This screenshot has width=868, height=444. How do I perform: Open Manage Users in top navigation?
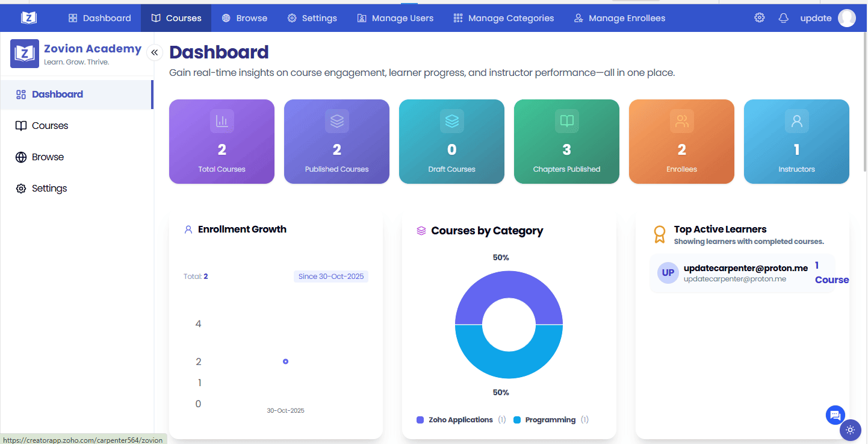pos(395,18)
